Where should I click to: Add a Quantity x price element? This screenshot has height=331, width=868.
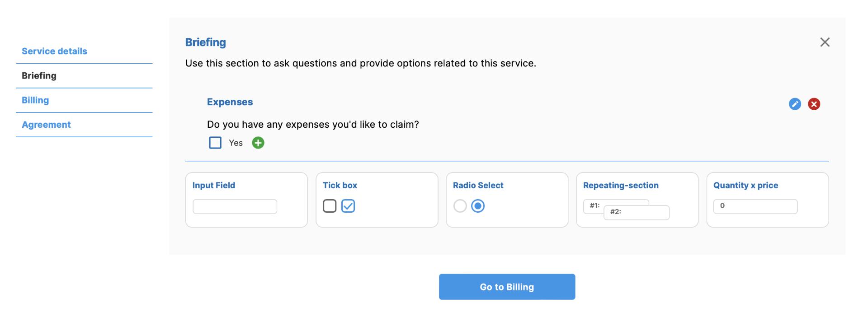767,200
